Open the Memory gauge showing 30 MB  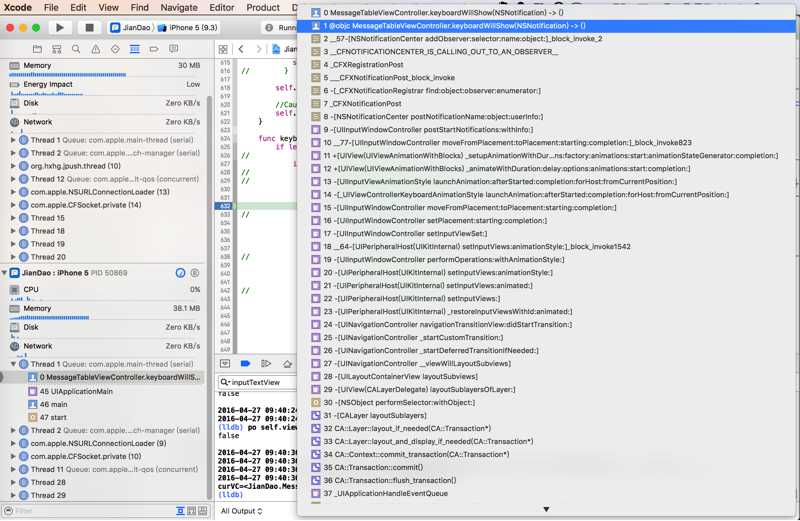pyautogui.click(x=105, y=68)
